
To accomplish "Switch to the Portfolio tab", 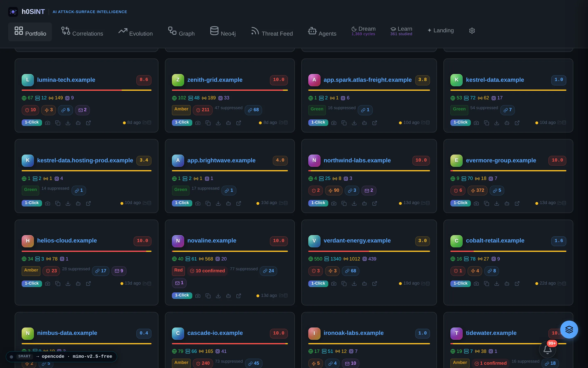I will tap(30, 32).
